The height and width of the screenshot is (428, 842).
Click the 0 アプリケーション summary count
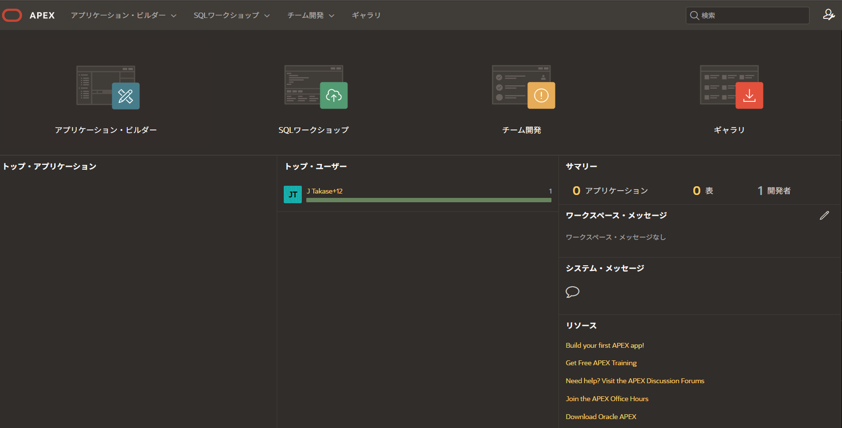610,191
